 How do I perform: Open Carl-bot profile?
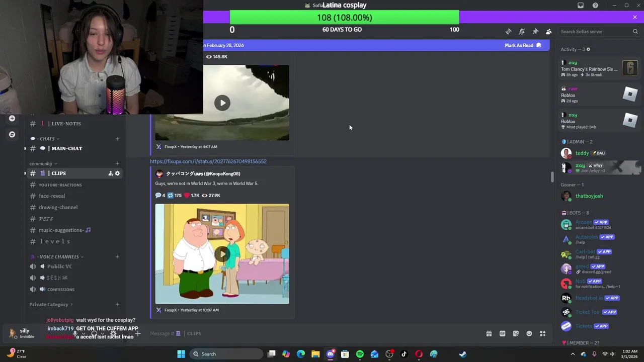pyautogui.click(x=599, y=254)
